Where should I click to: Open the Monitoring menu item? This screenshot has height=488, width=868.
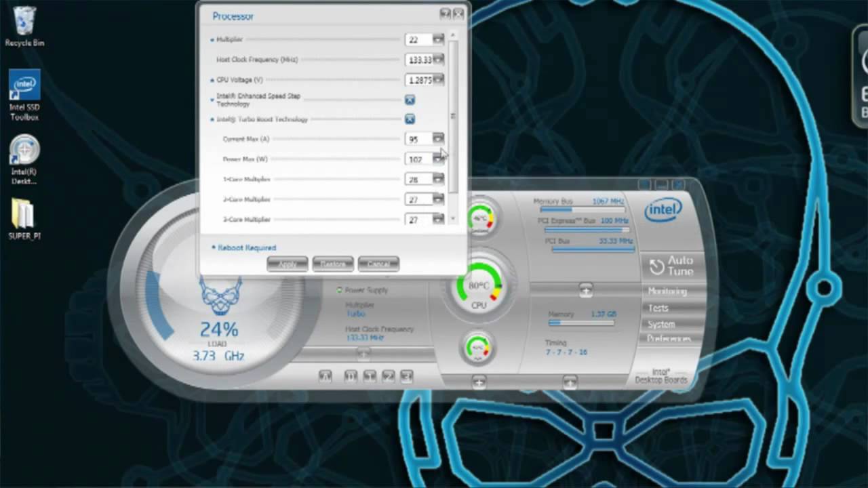(x=667, y=291)
